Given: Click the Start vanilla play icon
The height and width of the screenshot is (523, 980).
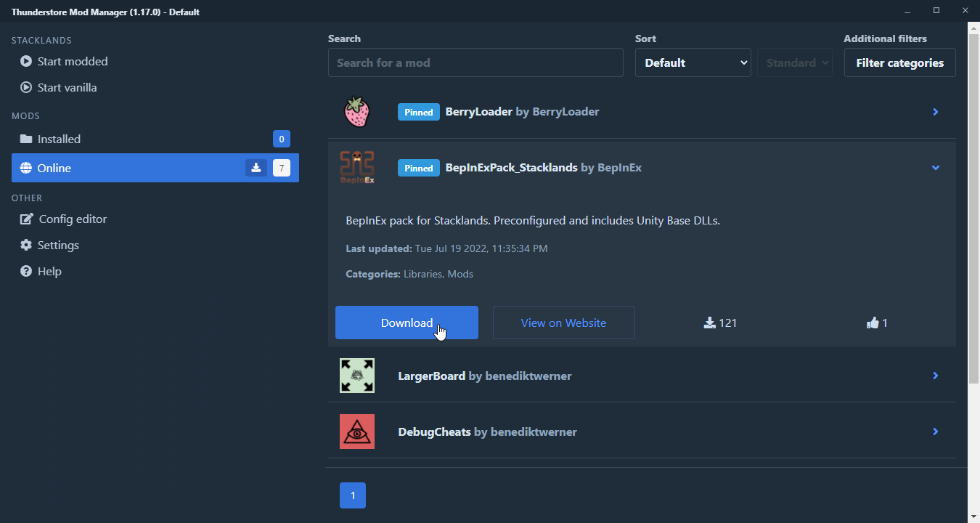Looking at the screenshot, I should [25, 87].
